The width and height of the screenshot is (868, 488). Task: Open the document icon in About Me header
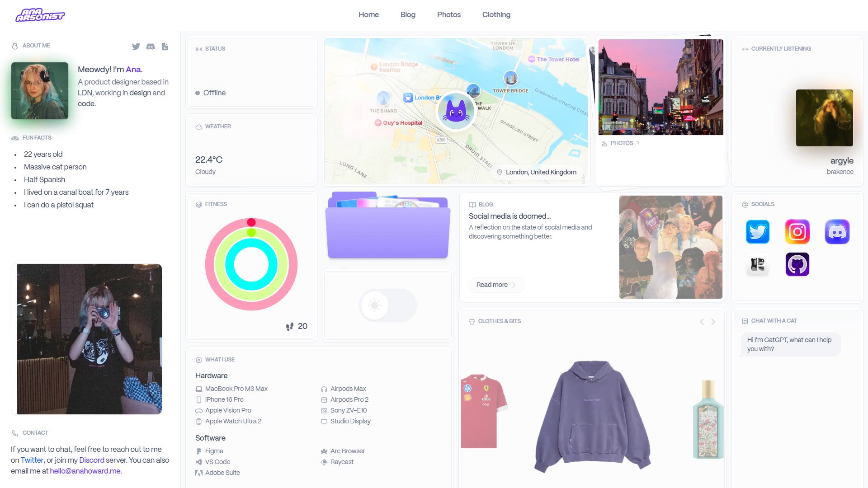coord(165,46)
